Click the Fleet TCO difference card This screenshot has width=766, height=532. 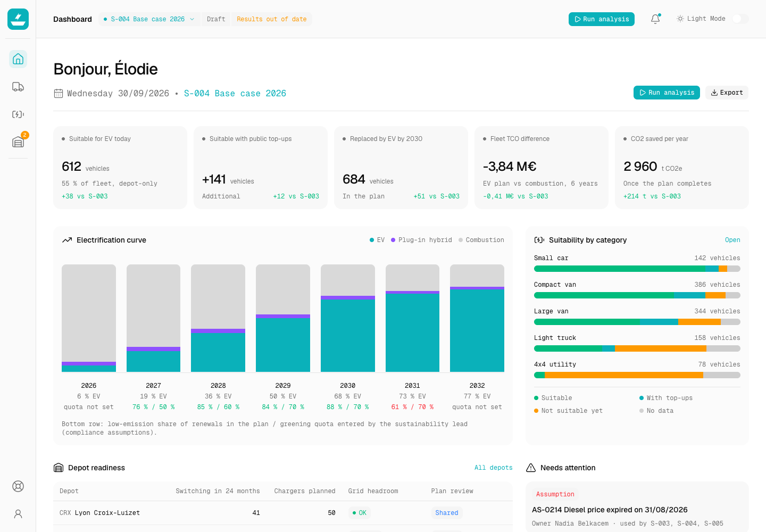coord(542,168)
